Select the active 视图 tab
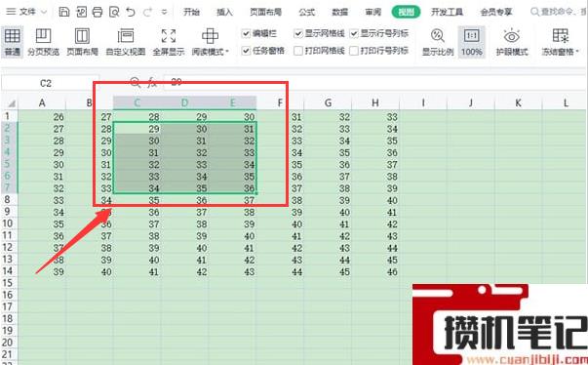 [406, 12]
